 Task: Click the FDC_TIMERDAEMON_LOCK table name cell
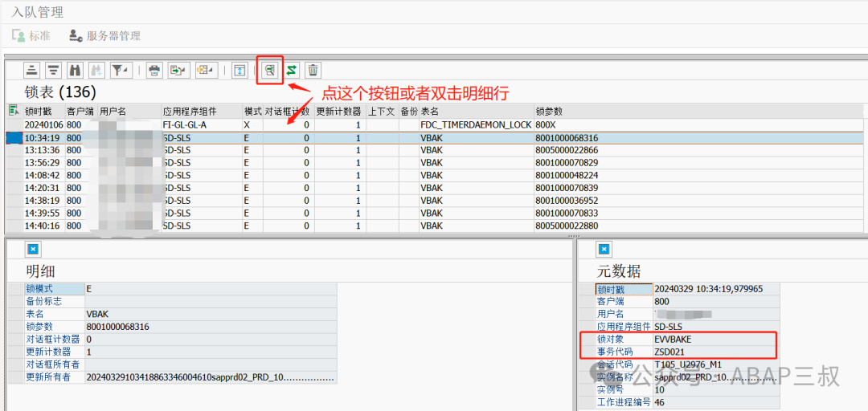point(476,125)
